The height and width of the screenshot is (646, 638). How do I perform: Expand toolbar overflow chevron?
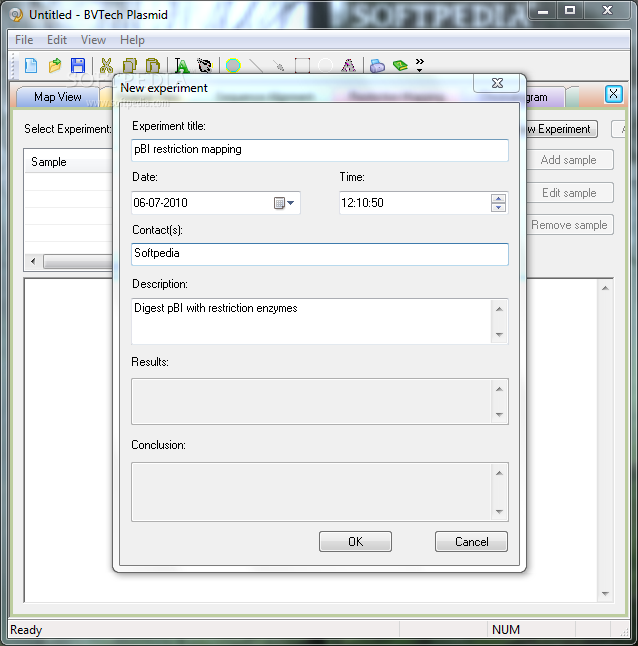point(420,65)
